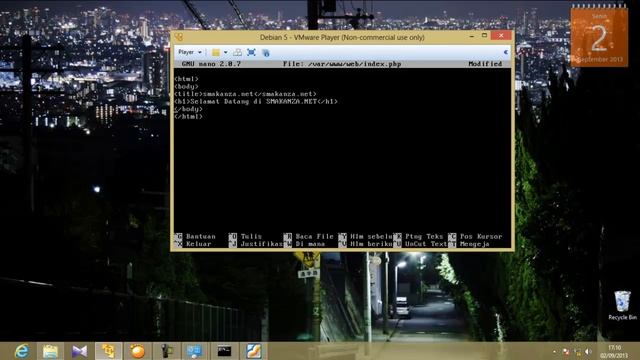Click the closing </body> tag line
Screen dimensions: 640x360
(188, 109)
